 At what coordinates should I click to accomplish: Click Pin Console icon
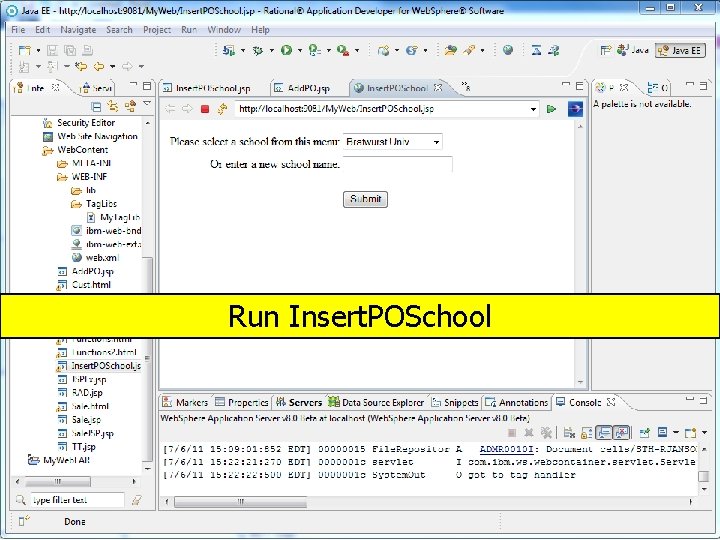(645, 432)
